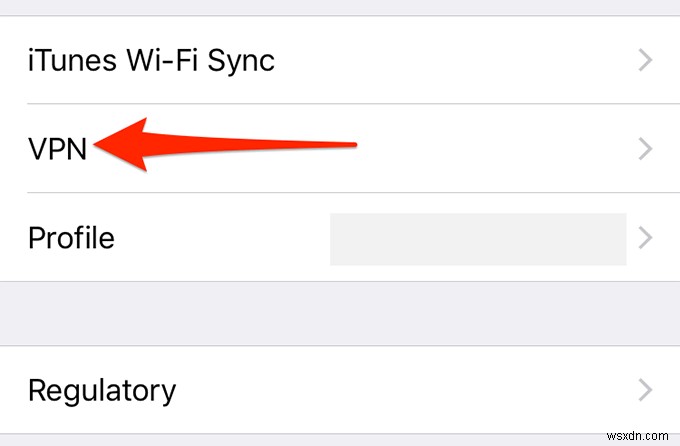Open the iTunes Wi-Fi Sync chevron
680x446 pixels.
pyautogui.click(x=645, y=61)
